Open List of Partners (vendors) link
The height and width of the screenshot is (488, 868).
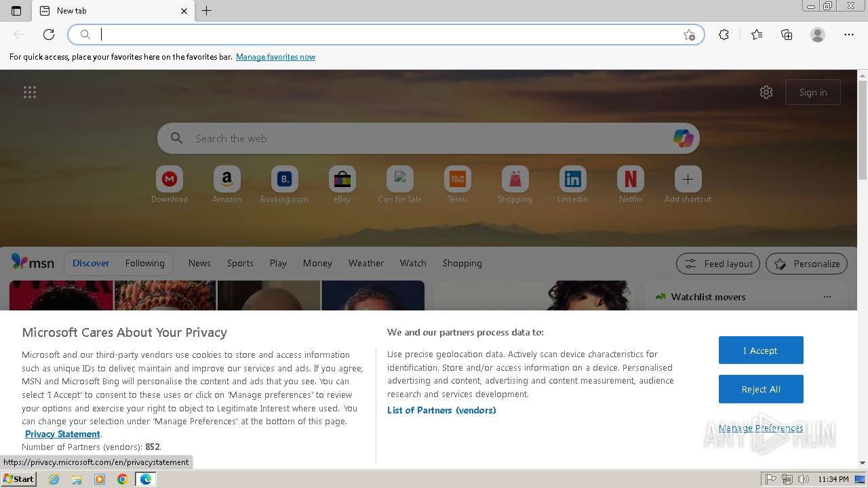click(441, 410)
